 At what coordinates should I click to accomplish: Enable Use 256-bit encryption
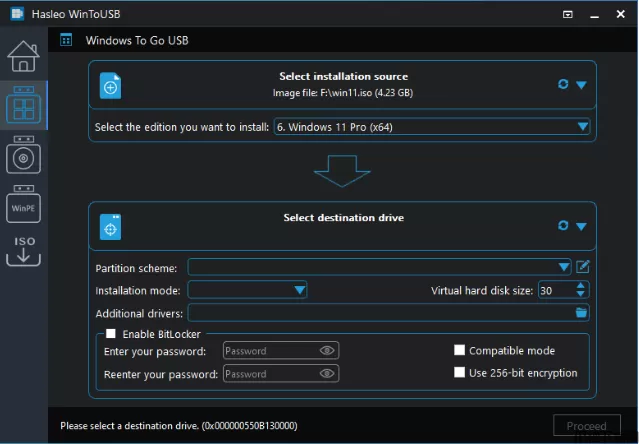tap(460, 373)
